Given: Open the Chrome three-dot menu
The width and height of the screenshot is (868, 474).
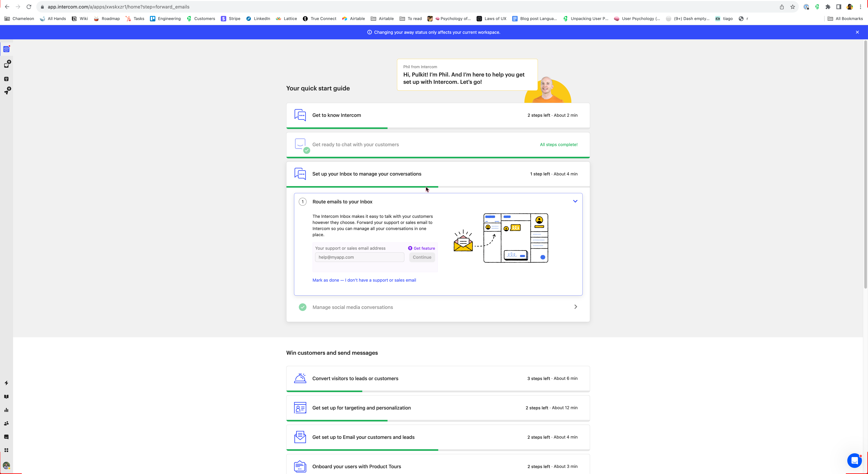Looking at the screenshot, I should [861, 7].
